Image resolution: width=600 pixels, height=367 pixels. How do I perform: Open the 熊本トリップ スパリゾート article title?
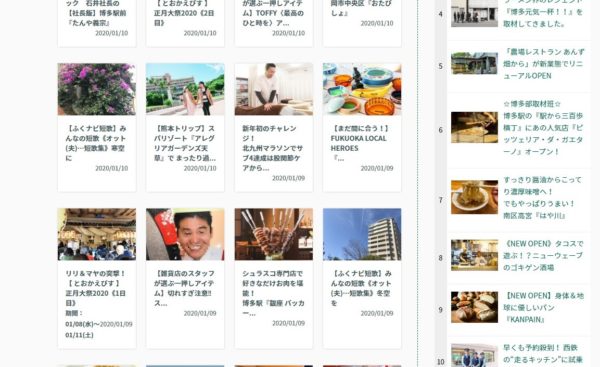pyautogui.click(x=185, y=143)
